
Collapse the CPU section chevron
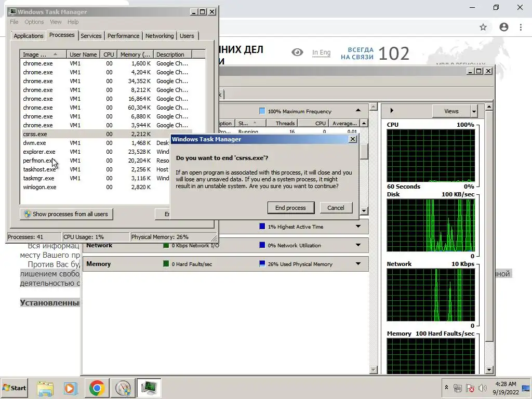pyautogui.click(x=358, y=111)
